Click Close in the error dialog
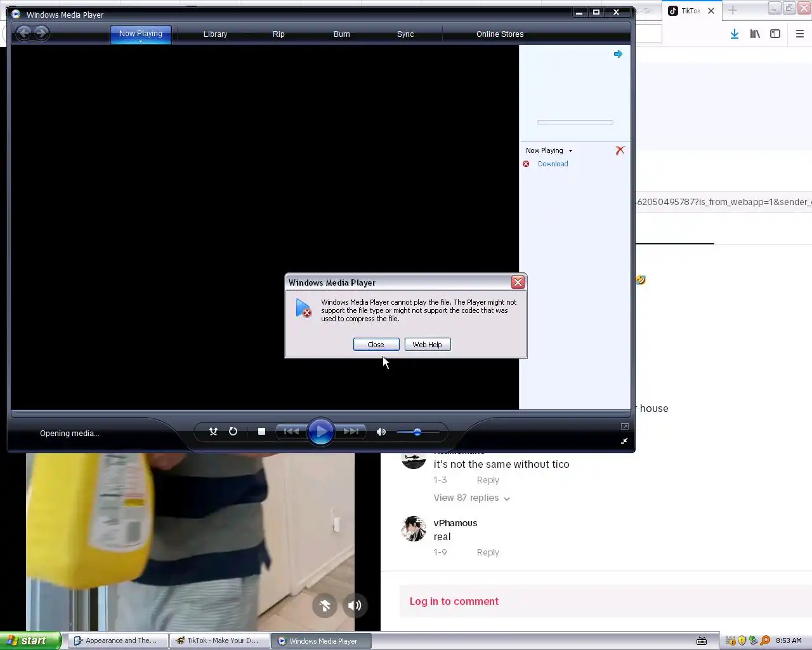The height and width of the screenshot is (650, 812). 376,345
